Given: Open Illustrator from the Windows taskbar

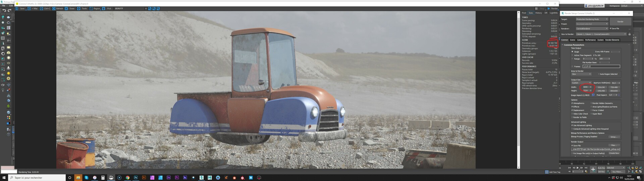Looking at the screenshot, I should pyautogui.click(x=144, y=178).
